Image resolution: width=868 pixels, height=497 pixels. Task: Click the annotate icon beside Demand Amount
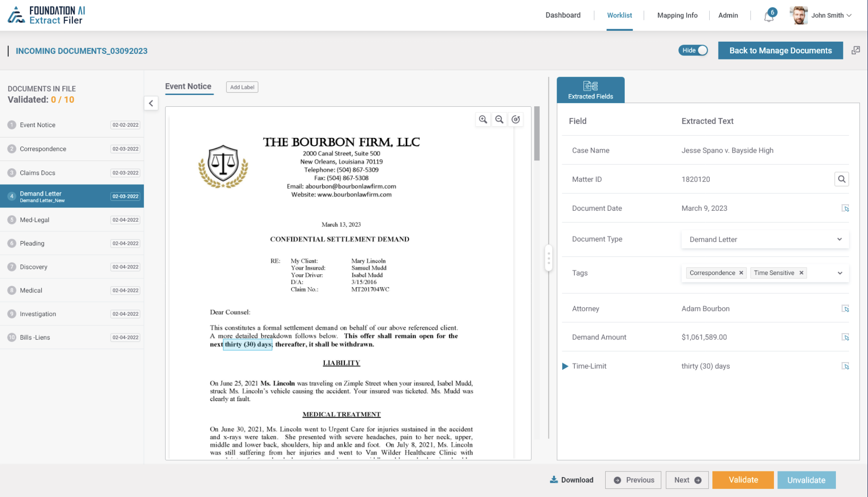(x=846, y=337)
